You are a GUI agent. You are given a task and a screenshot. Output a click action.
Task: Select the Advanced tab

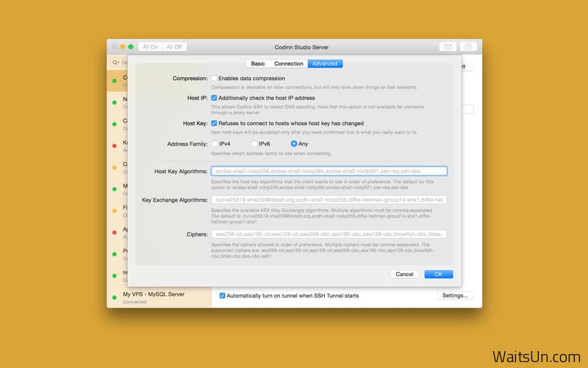325,64
